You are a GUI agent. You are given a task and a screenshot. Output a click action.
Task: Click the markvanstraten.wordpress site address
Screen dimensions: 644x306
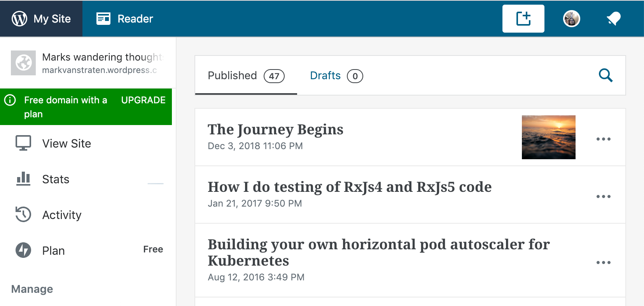click(x=100, y=70)
